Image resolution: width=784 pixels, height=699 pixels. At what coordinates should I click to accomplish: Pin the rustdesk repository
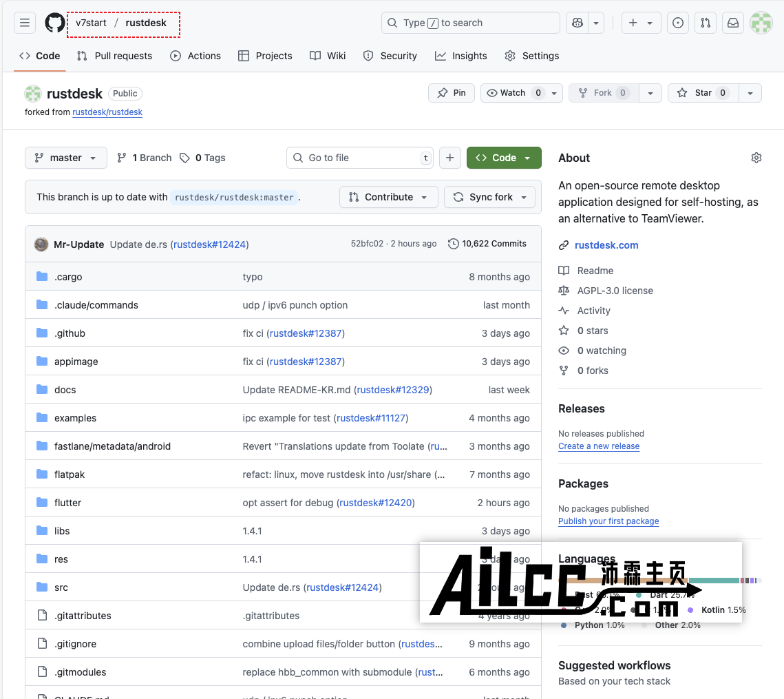pyautogui.click(x=452, y=93)
